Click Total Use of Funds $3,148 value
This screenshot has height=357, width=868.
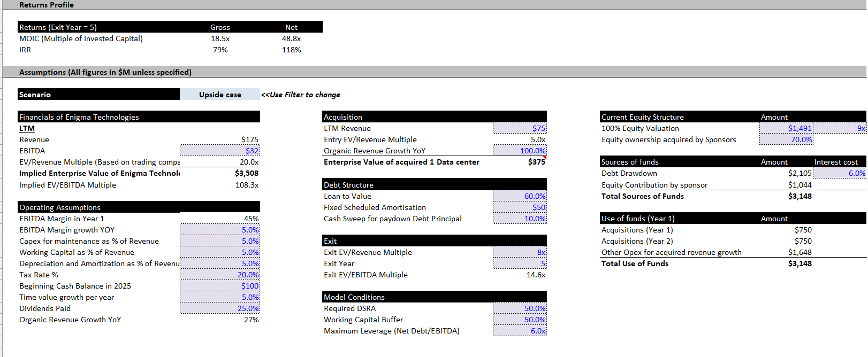[x=800, y=263]
